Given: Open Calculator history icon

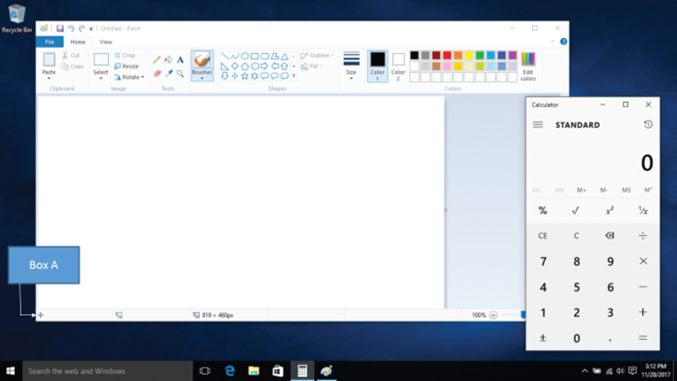Looking at the screenshot, I should click(648, 124).
